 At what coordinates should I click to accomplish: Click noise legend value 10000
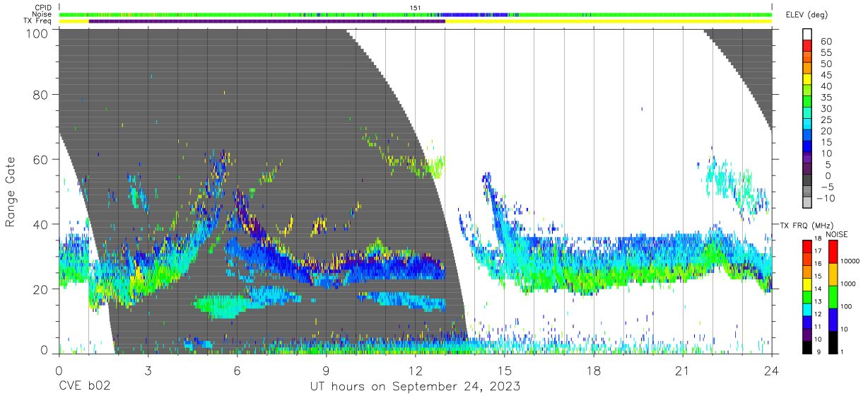pyautogui.click(x=850, y=262)
